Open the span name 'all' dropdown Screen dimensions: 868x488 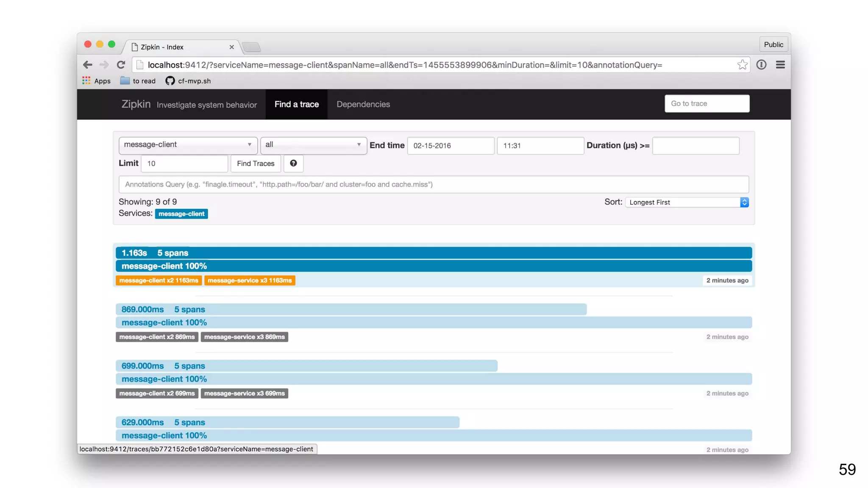coord(313,145)
